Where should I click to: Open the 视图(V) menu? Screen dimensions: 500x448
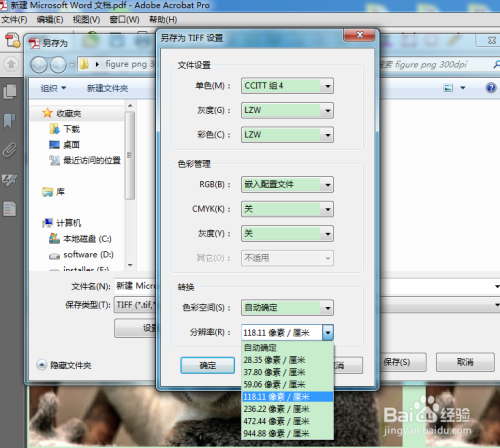click(86, 20)
